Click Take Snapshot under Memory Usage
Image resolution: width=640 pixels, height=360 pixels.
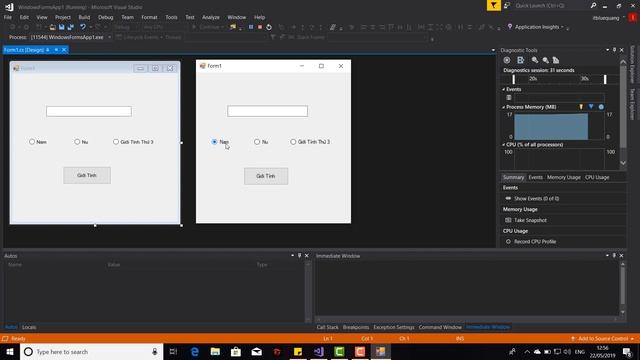pos(530,220)
